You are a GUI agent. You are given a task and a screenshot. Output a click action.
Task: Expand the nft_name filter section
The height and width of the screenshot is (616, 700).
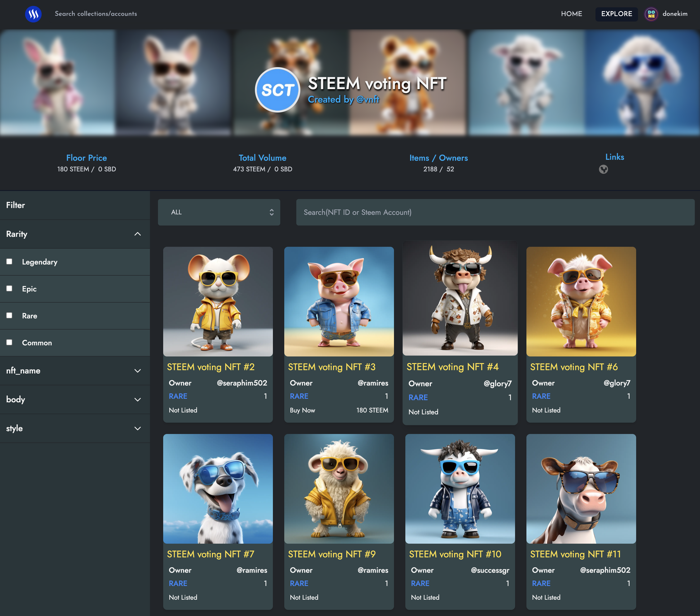pos(137,371)
